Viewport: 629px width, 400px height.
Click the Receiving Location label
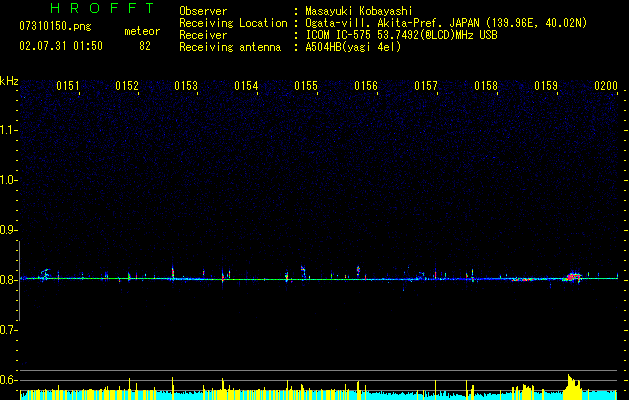(x=233, y=23)
